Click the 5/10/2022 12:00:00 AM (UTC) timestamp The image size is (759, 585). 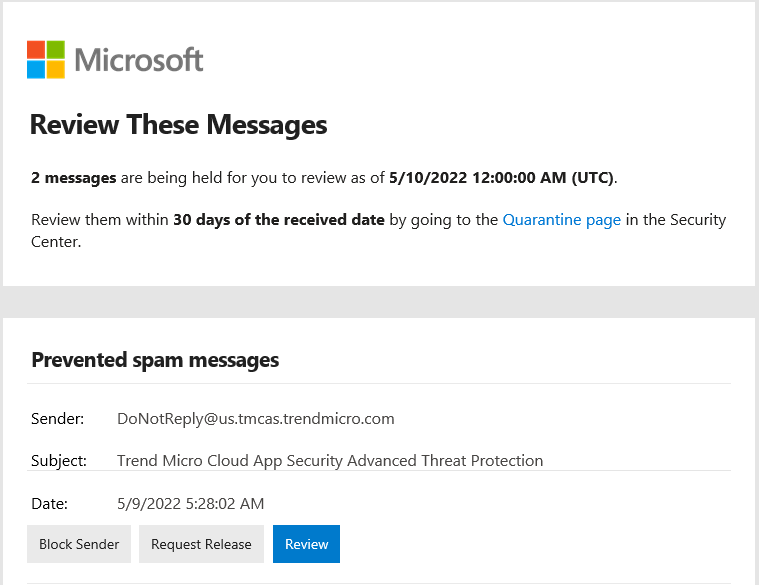pos(501,178)
